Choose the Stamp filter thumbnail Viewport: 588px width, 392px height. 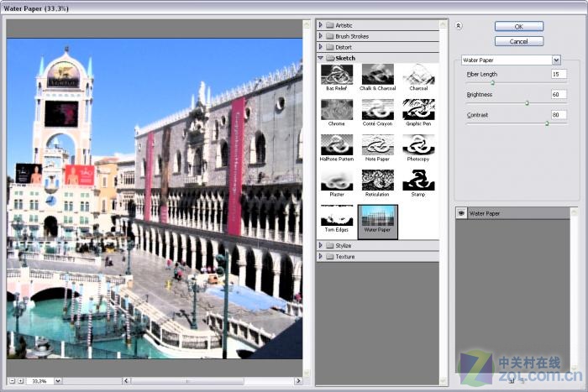pyautogui.click(x=418, y=180)
